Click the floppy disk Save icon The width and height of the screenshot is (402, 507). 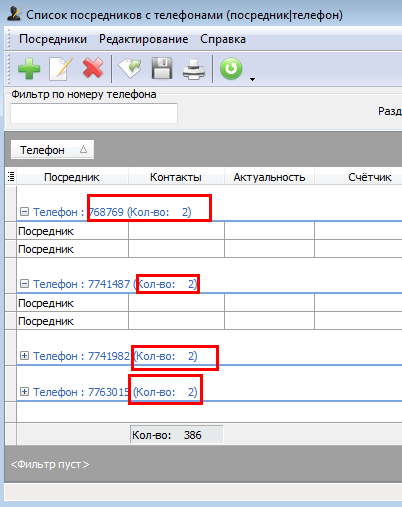click(162, 68)
